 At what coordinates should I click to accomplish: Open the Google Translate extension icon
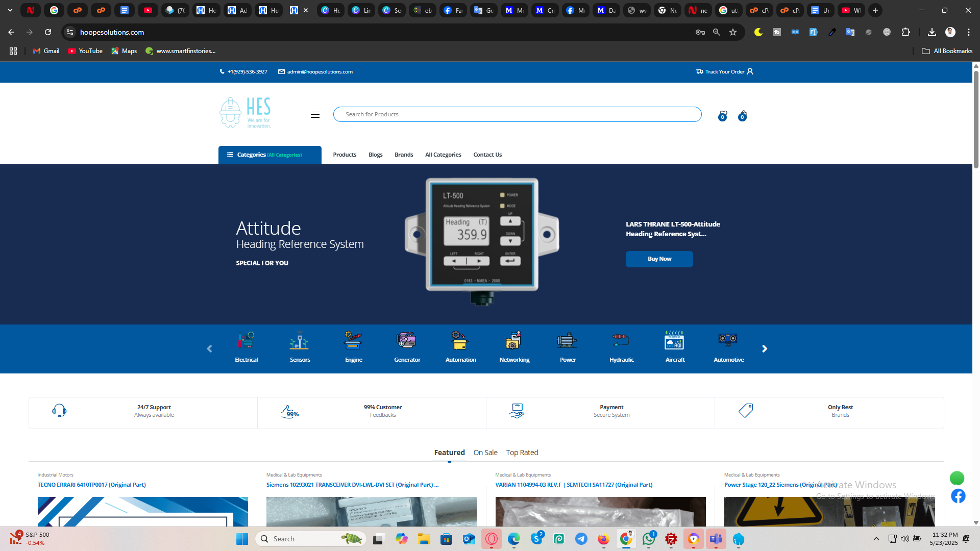click(850, 32)
